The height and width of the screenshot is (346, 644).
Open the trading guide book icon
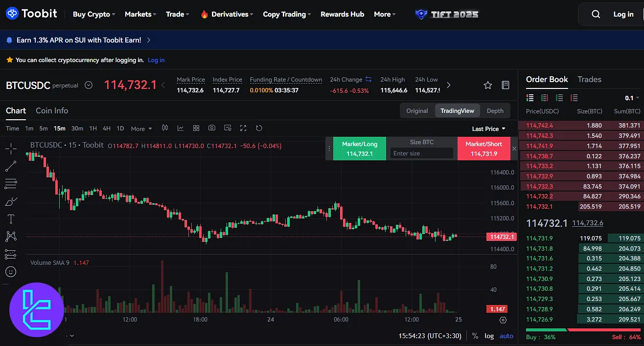coord(506,85)
